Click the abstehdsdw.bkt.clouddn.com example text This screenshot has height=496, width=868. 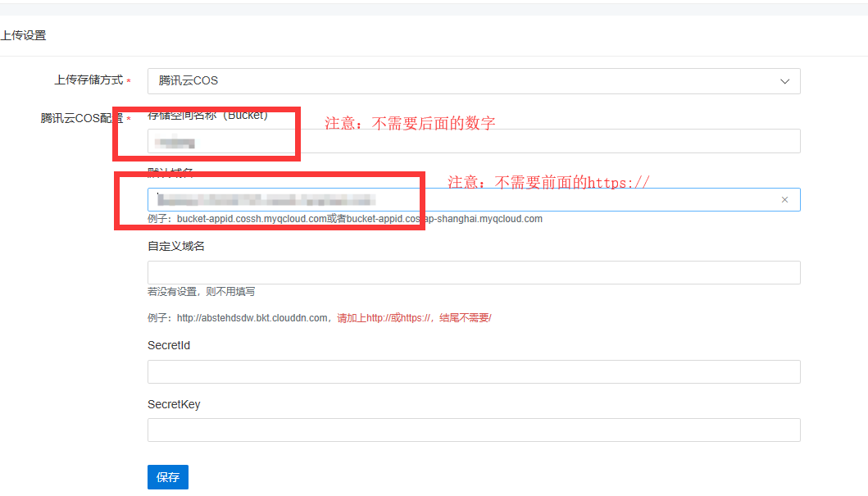tap(252, 318)
